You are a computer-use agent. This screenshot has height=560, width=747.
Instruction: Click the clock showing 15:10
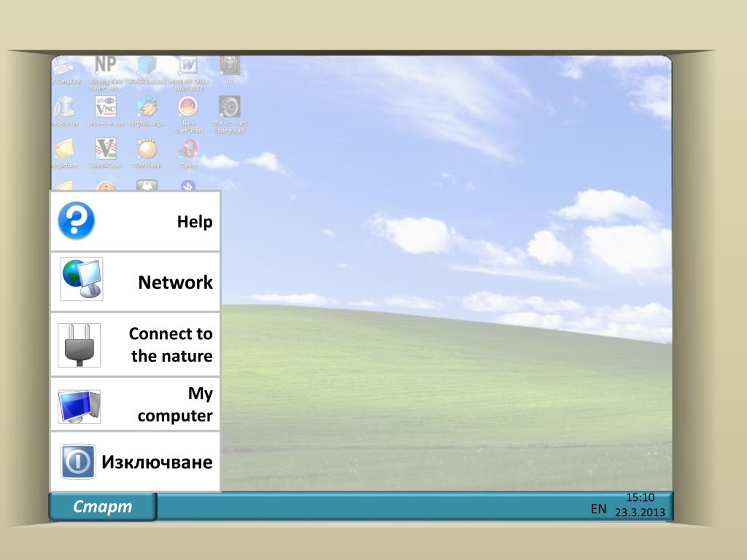pyautogui.click(x=640, y=497)
